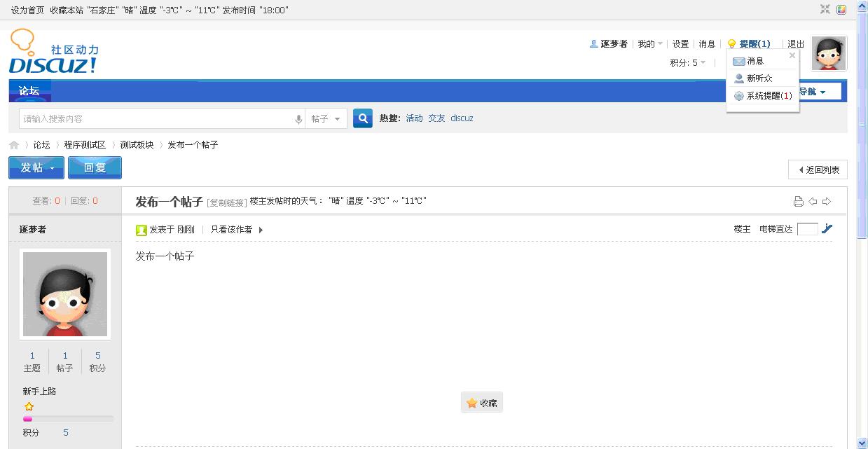Click the star icon on 收藏 button
Screen dimensions: 868x449
(471, 403)
